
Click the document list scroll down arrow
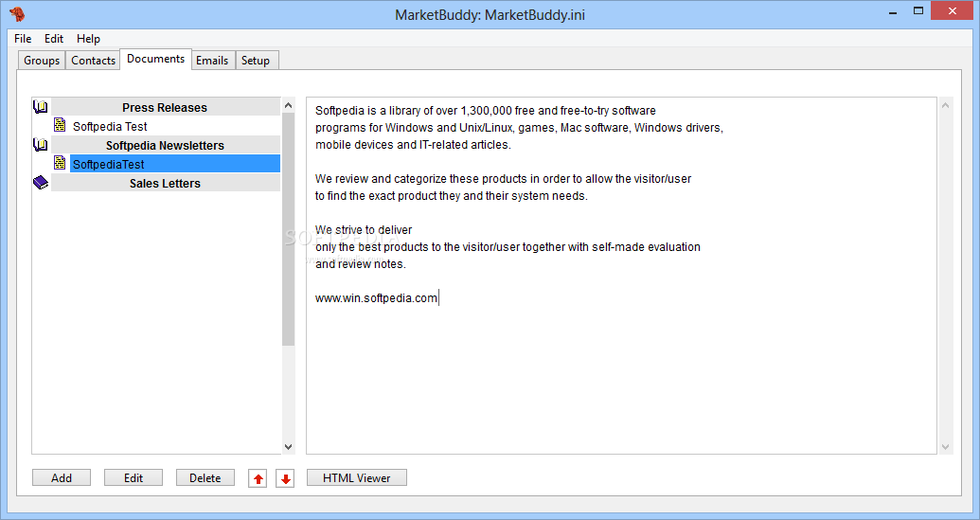pyautogui.click(x=288, y=446)
